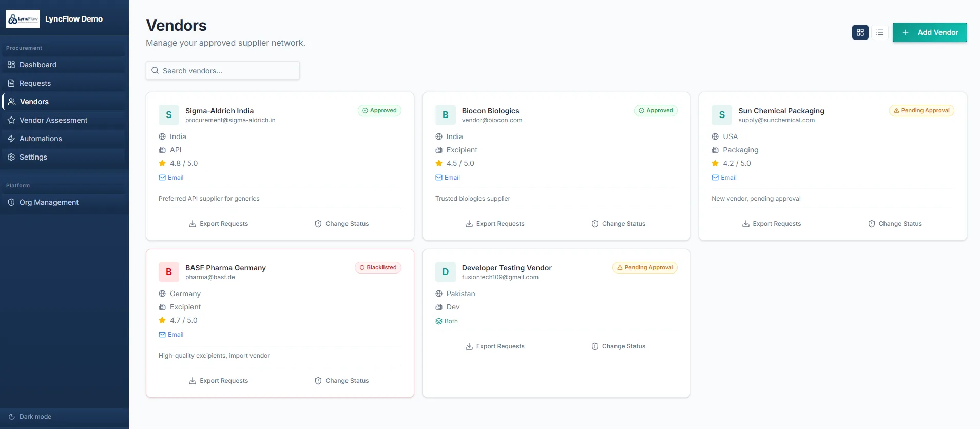This screenshot has height=429, width=980.
Task: Click 'Trusted biologics supplier' note
Action: (x=473, y=199)
